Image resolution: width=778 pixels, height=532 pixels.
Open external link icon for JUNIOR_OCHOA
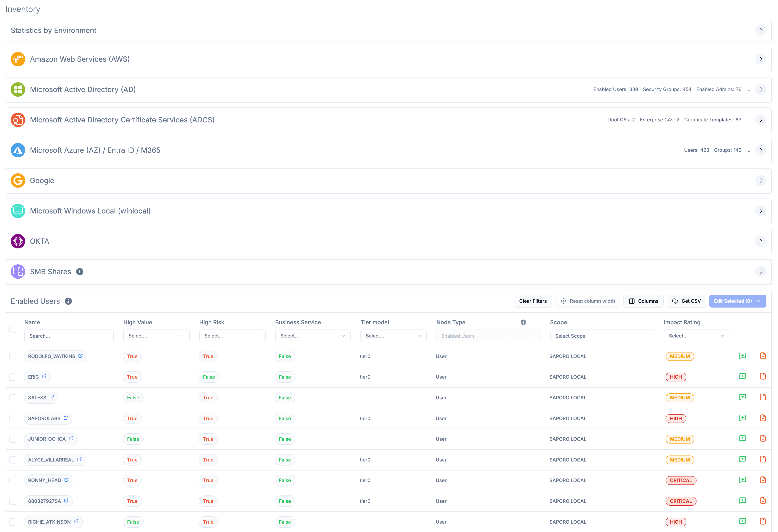coord(71,439)
